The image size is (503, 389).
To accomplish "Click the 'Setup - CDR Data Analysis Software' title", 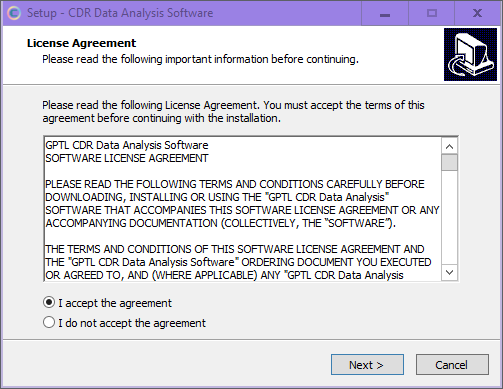I will pos(120,13).
